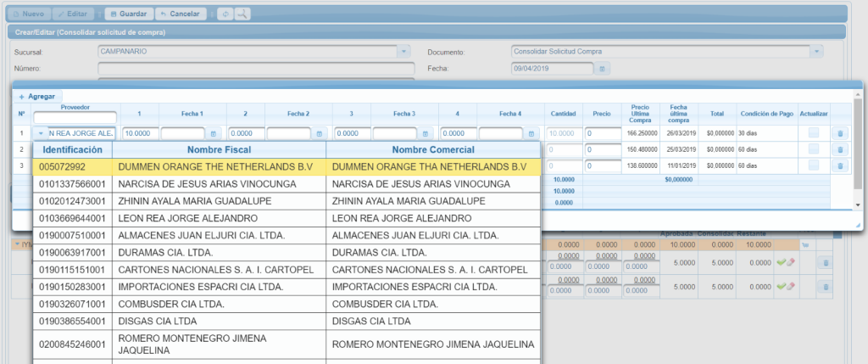Click the resize grip at the popup's corner
The width and height of the screenshot is (868, 364).
click(858, 225)
